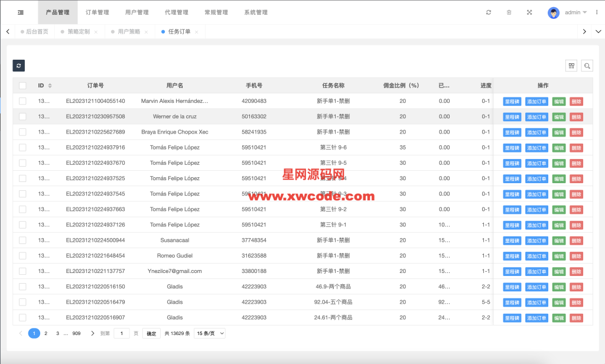Viewport: 605px width, 364px height.
Task: Toggle fullscreen mode icon
Action: [529, 12]
